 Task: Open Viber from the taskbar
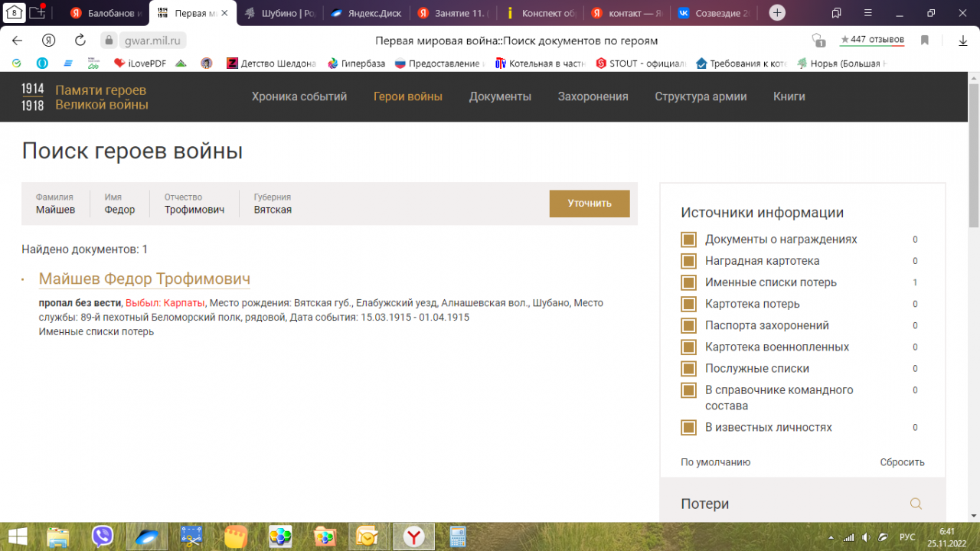click(x=102, y=536)
